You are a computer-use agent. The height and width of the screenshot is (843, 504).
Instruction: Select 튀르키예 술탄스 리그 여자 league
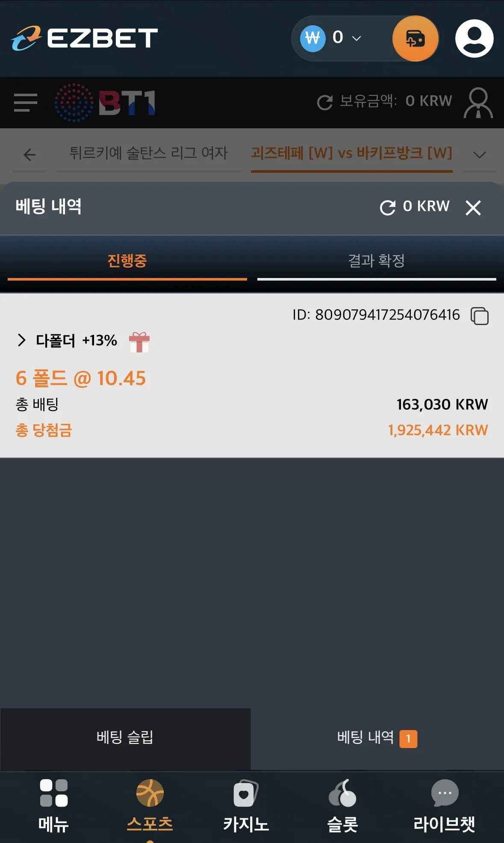tap(148, 153)
